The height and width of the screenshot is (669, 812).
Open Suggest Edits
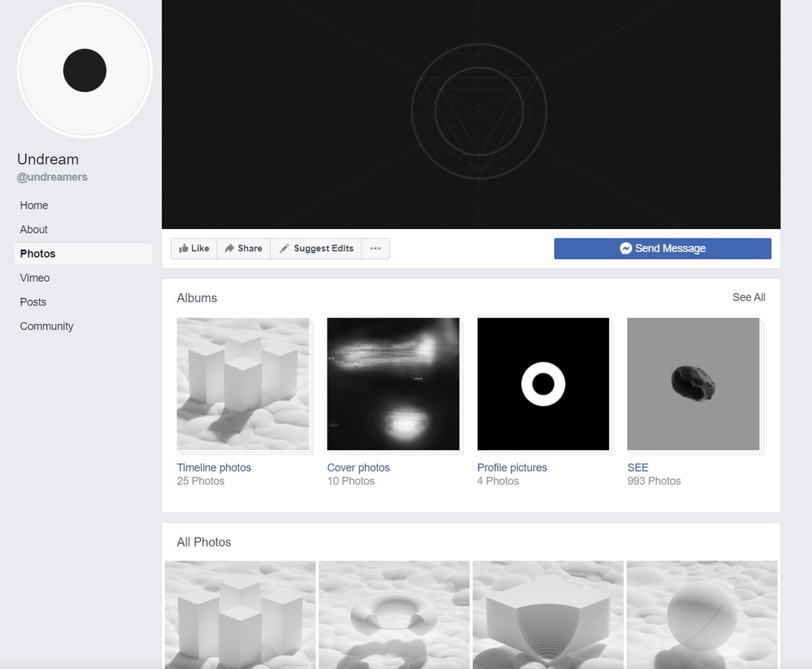tap(316, 249)
